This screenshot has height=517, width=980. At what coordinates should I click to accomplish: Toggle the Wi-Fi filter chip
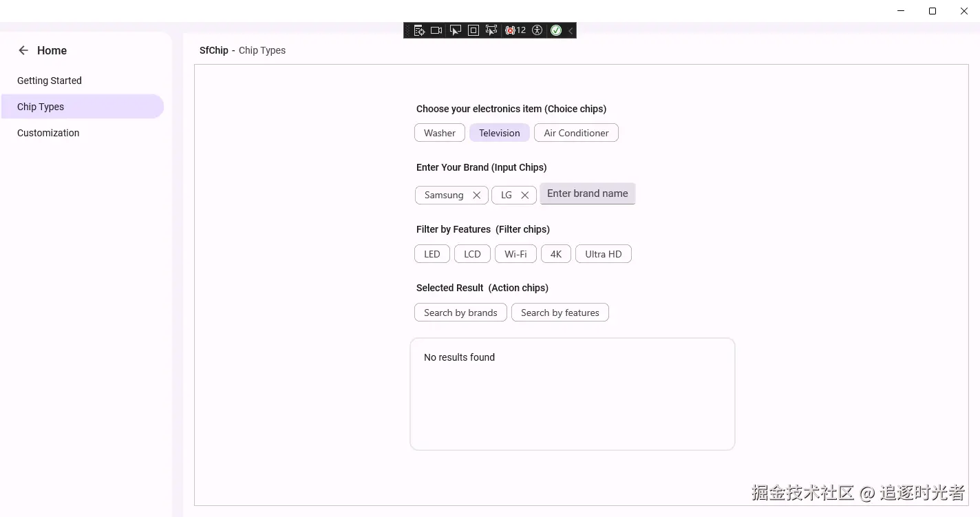(x=515, y=254)
